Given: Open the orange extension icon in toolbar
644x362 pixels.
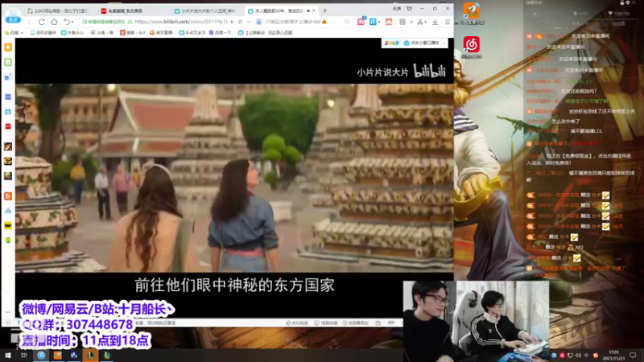Looking at the screenshot, I should pyautogui.click(x=389, y=22).
